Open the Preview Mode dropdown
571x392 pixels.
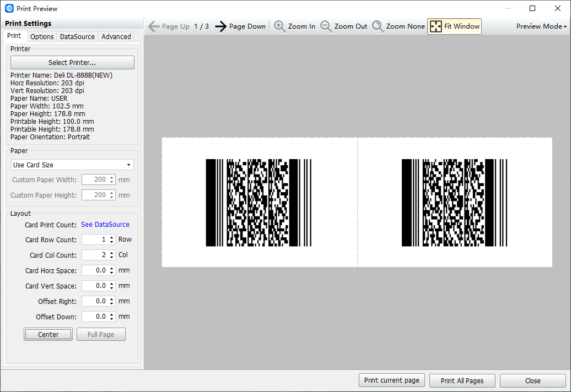click(541, 26)
